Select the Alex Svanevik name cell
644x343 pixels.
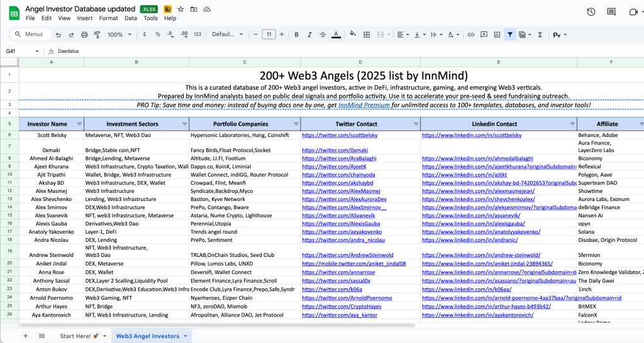(52, 215)
